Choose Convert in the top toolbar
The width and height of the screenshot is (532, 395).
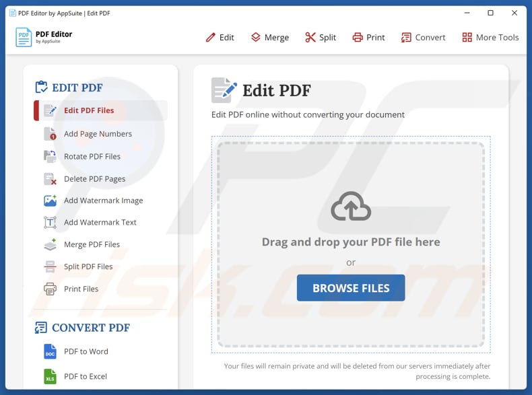423,38
